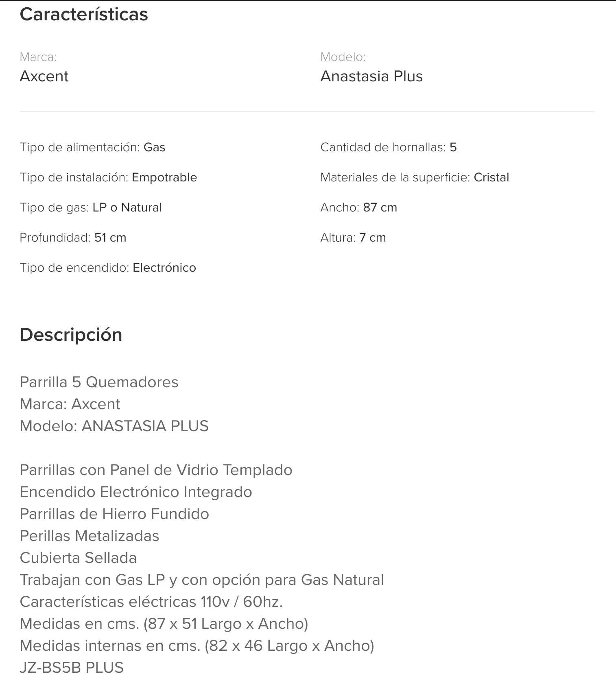Click Profundidad: 51 cm
Image resolution: width=616 pixels, height=689 pixels.
73,238
